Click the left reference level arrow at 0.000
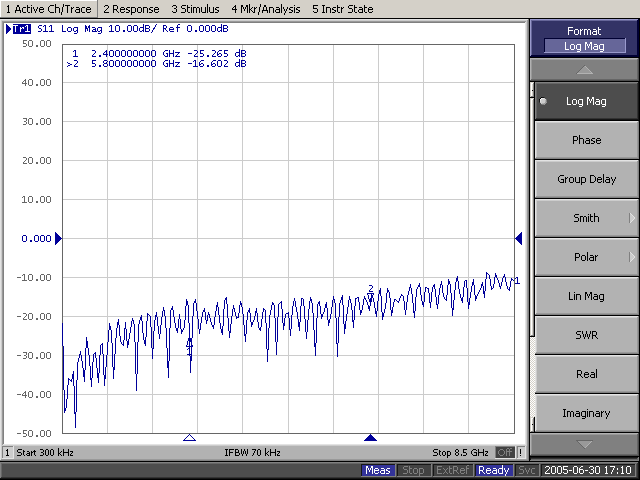Viewport: 640px width, 480px height. point(58,238)
